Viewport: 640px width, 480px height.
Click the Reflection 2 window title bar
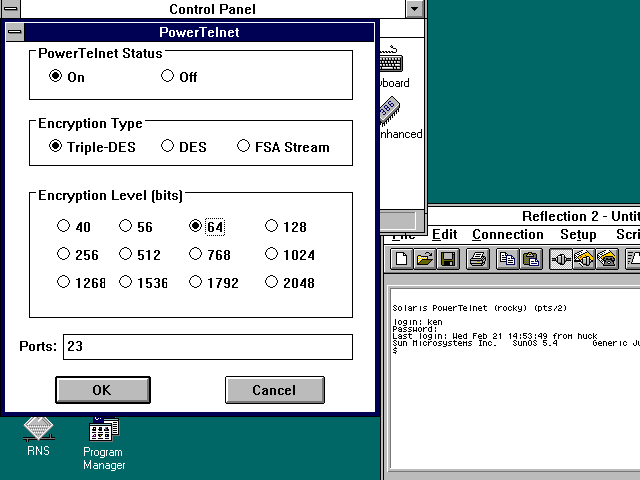coord(534,216)
